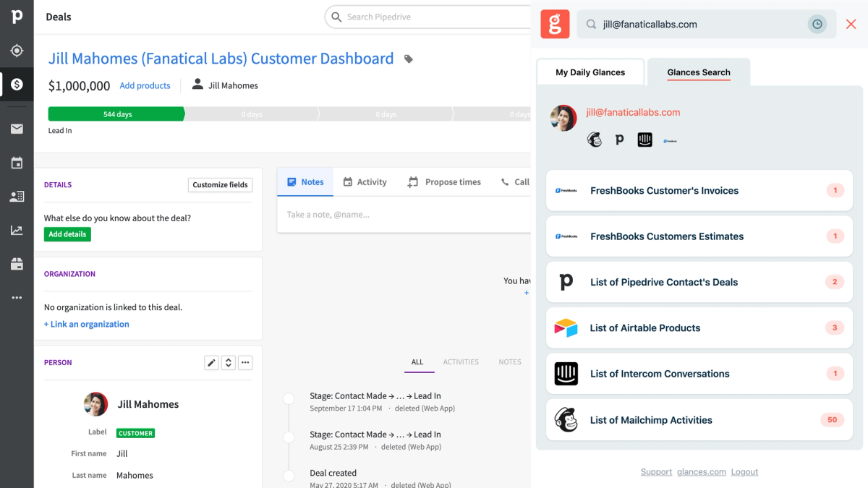Image resolution: width=868 pixels, height=488 pixels.
Task: Open the Deals dollar icon in sidebar
Action: tap(17, 85)
